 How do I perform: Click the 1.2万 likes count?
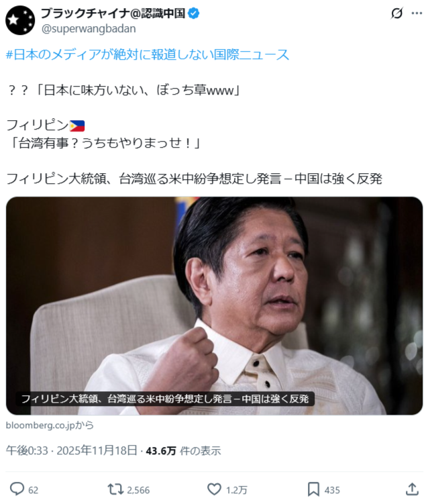237,490
